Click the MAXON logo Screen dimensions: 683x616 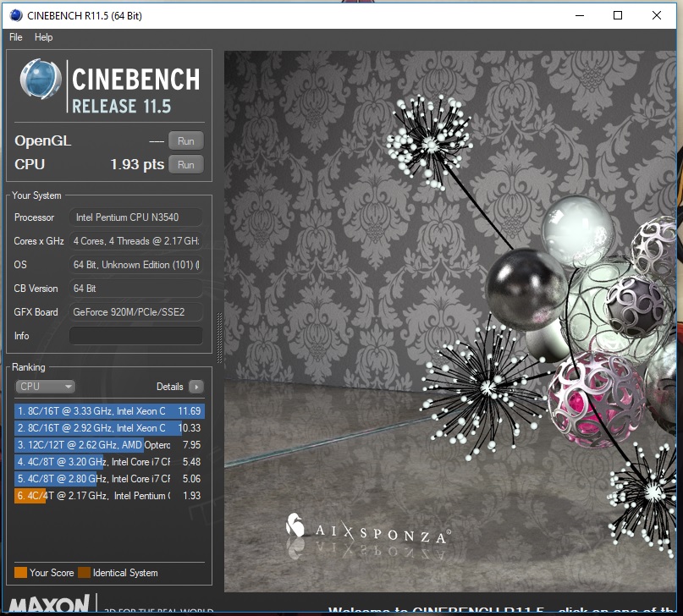49,604
